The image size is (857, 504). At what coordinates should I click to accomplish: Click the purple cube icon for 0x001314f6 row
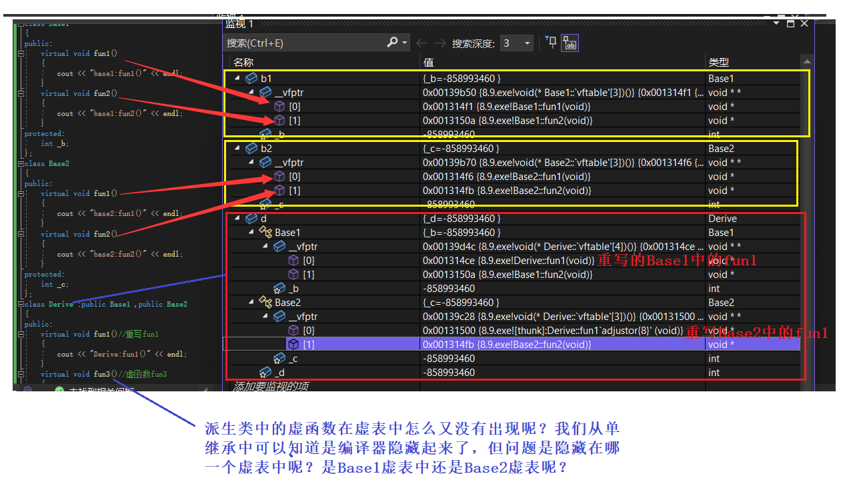[x=279, y=177]
